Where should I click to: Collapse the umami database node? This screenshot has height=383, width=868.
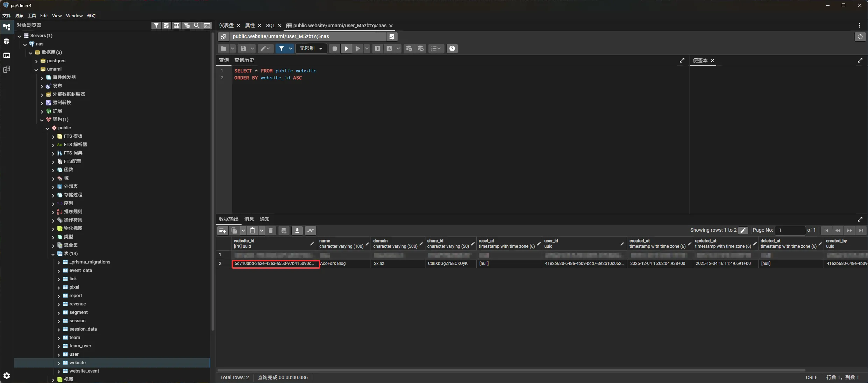pyautogui.click(x=36, y=70)
